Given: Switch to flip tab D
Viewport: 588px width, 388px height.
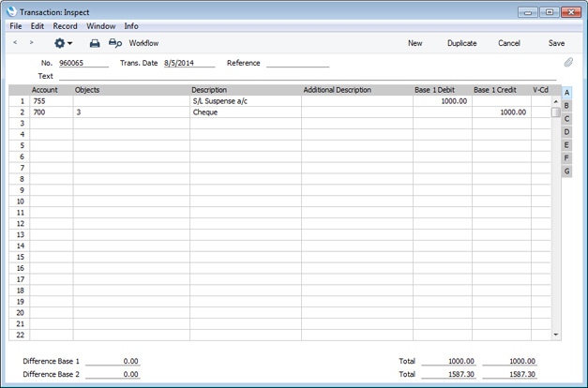Looking at the screenshot, I should click(x=566, y=132).
